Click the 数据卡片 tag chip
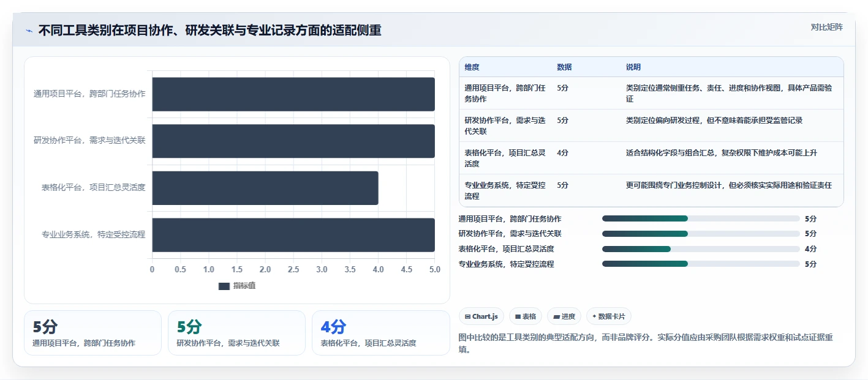Screen dimensions: 868x380 (609, 316)
